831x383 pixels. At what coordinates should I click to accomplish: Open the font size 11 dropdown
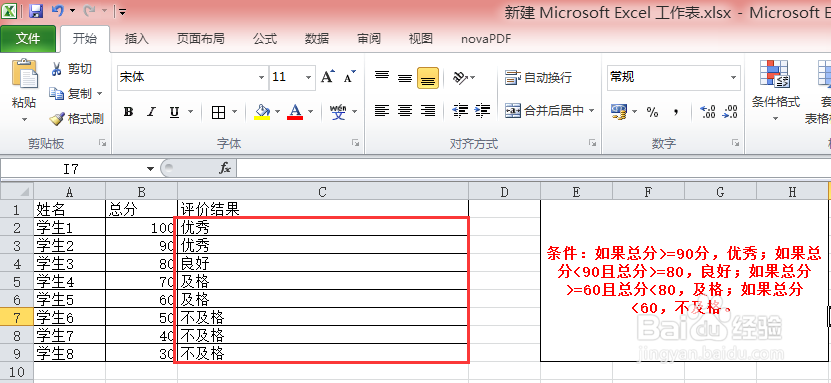[x=308, y=78]
